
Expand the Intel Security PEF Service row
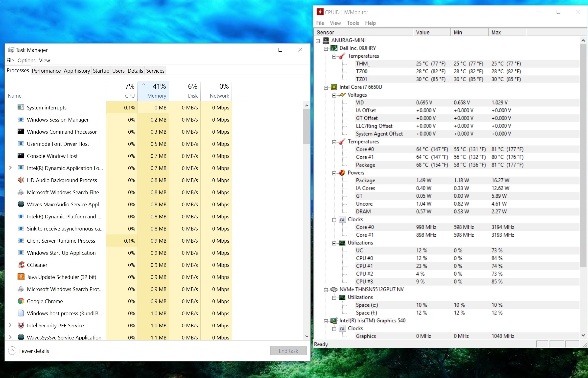coord(10,325)
